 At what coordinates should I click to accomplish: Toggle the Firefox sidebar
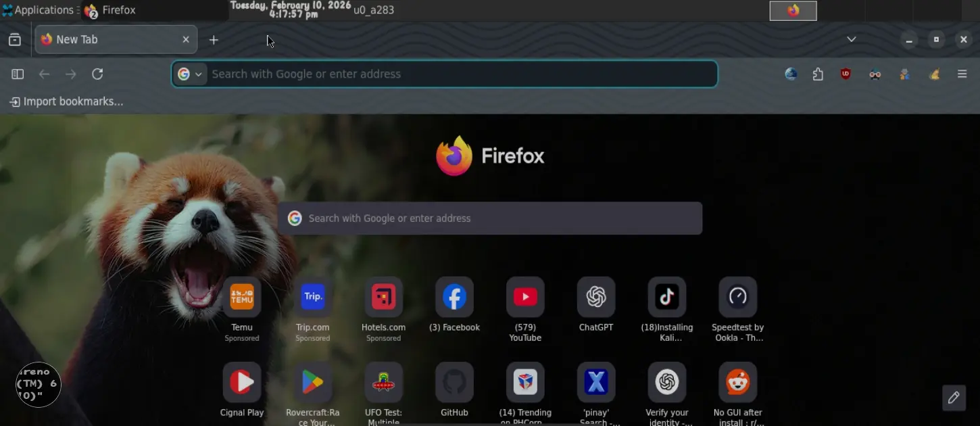click(x=18, y=74)
